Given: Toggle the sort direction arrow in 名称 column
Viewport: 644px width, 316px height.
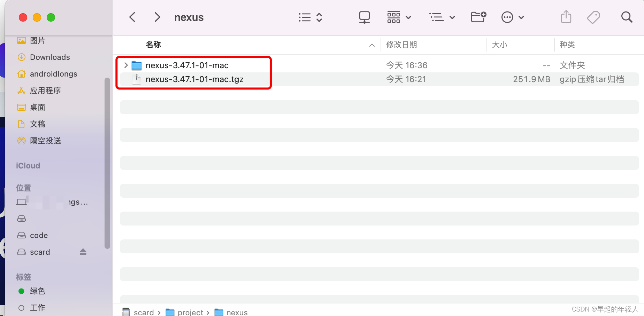Looking at the screenshot, I should pos(372,45).
